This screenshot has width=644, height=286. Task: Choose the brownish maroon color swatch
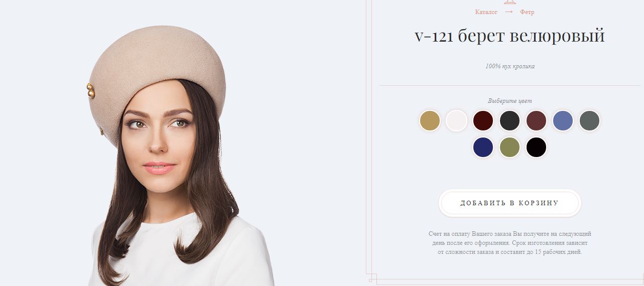[x=536, y=121]
